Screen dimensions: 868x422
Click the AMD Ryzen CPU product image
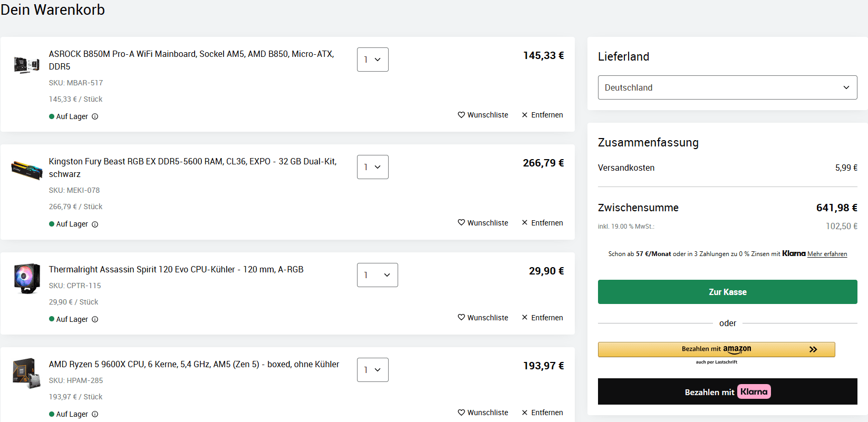pyautogui.click(x=26, y=373)
